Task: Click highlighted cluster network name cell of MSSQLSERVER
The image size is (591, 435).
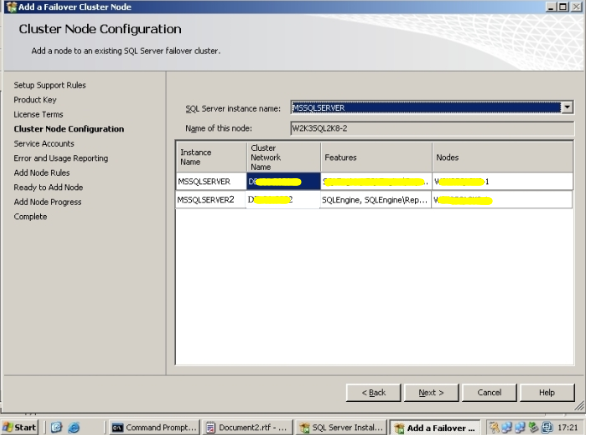Action: coord(284,181)
